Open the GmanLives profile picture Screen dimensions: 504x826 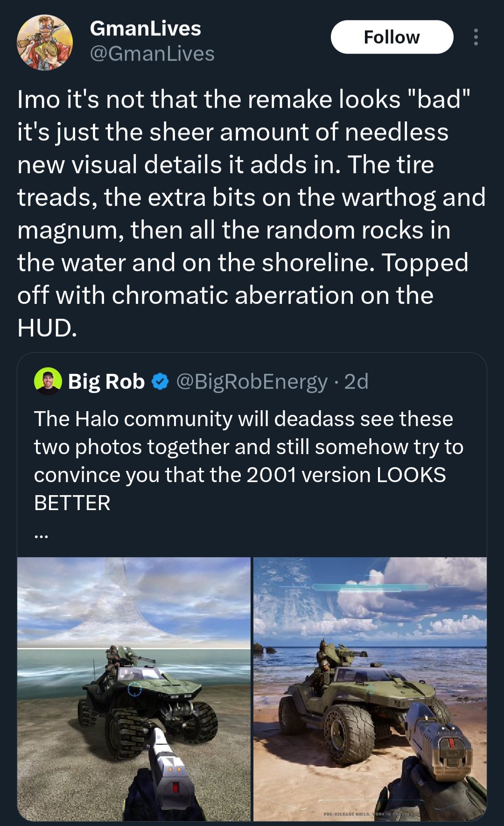[x=45, y=42]
